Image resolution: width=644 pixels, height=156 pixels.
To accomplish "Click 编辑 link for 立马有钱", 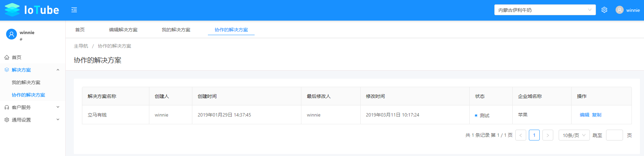I will 584,115.
